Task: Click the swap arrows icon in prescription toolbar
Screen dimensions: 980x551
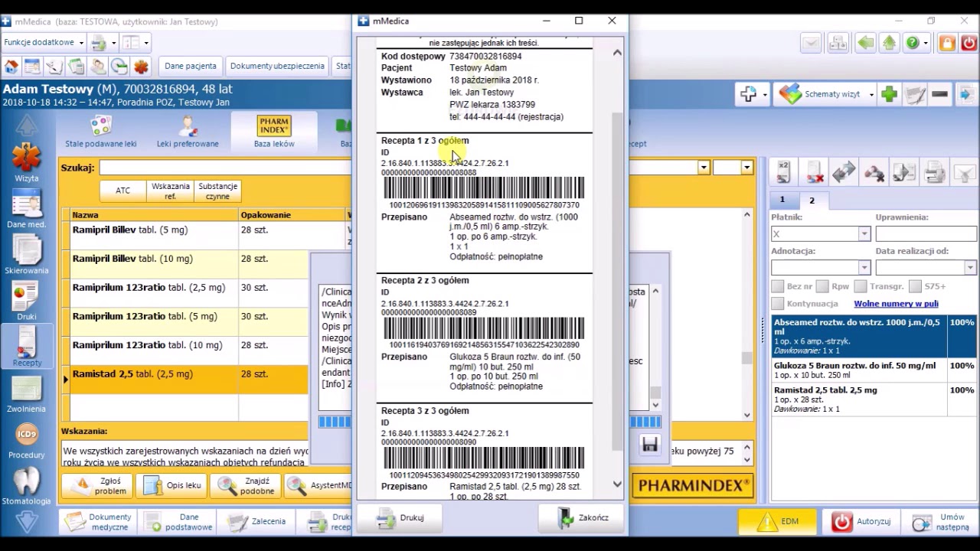Action: tap(844, 171)
